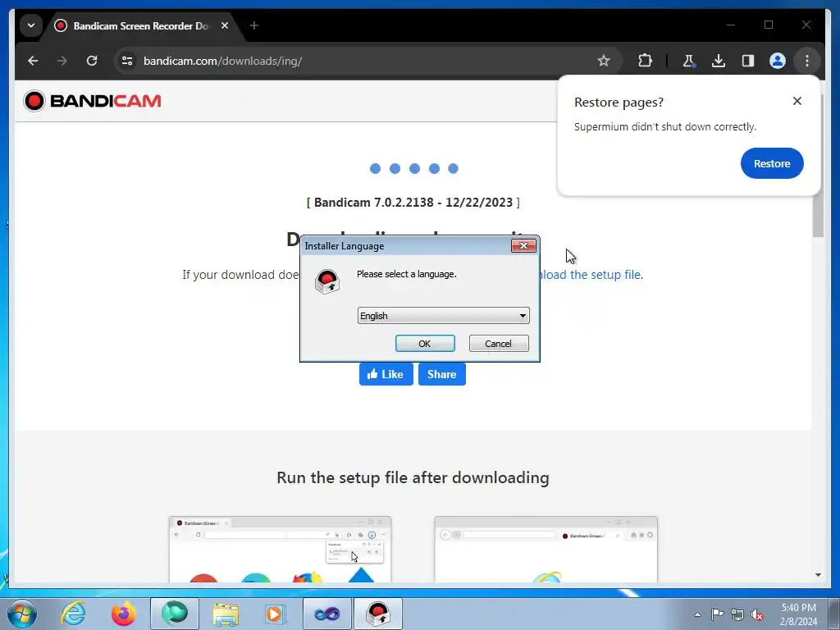Open the browser Extensions puzzle icon

(x=645, y=61)
